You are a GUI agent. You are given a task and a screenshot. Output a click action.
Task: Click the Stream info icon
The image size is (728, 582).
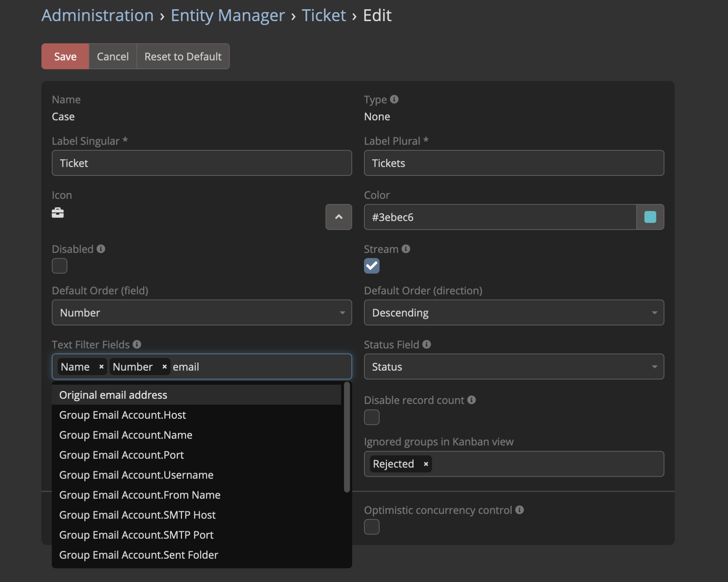[x=406, y=249]
